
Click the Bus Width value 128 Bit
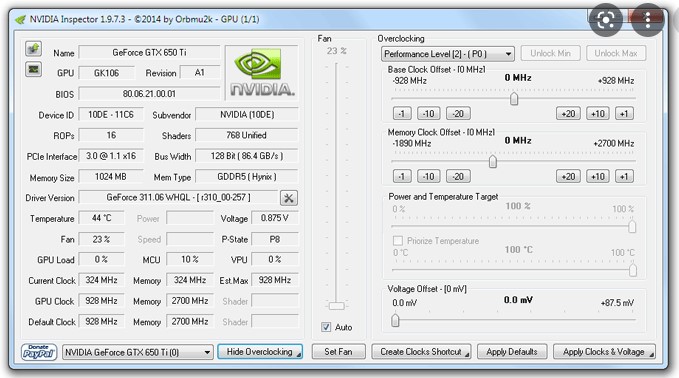pos(247,156)
